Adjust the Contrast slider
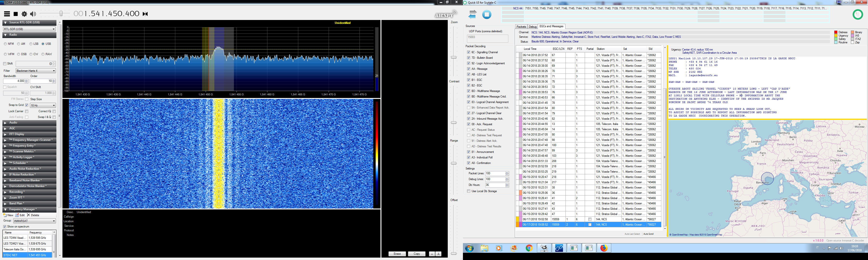The width and height of the screenshot is (868, 260). (x=454, y=123)
